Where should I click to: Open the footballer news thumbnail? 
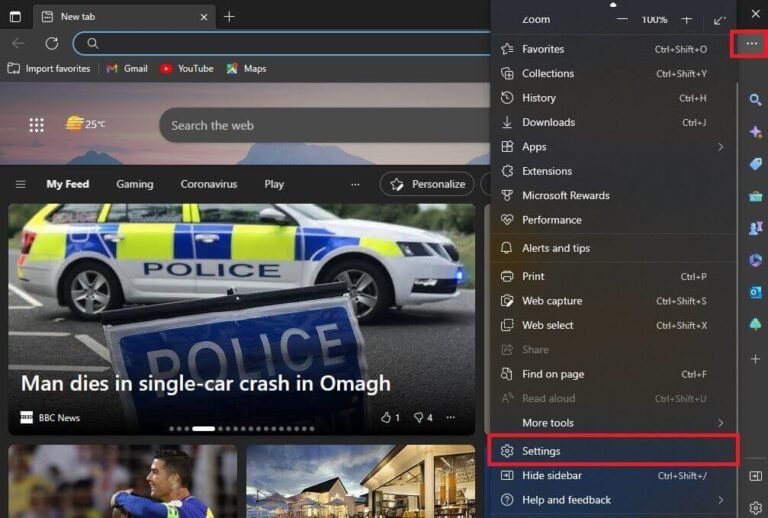122,481
